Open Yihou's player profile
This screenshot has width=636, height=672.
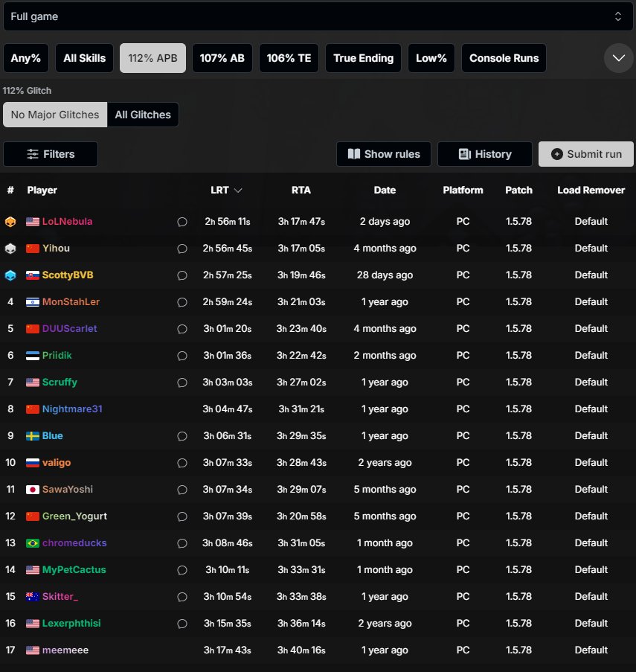56,248
